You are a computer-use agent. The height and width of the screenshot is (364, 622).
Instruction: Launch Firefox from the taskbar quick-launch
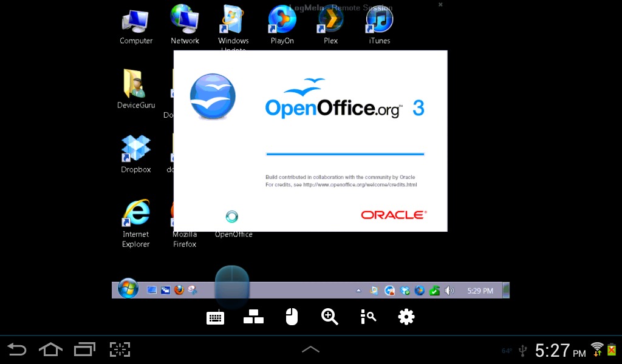pyautogui.click(x=179, y=291)
